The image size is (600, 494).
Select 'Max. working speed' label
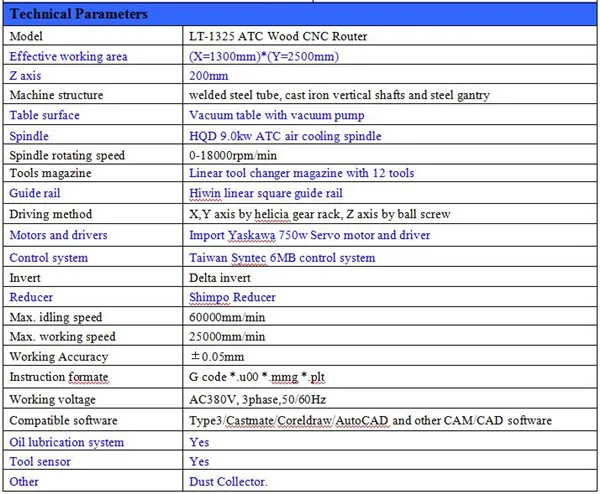coord(62,337)
